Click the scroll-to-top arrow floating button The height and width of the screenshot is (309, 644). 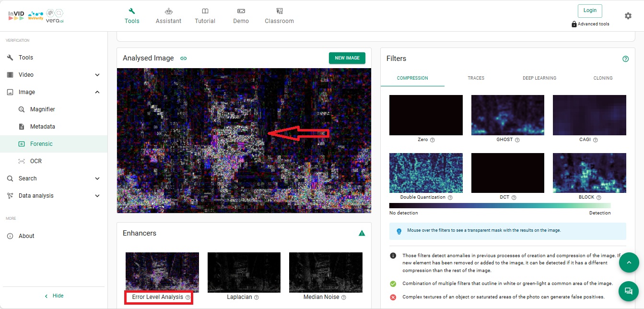pyautogui.click(x=628, y=262)
